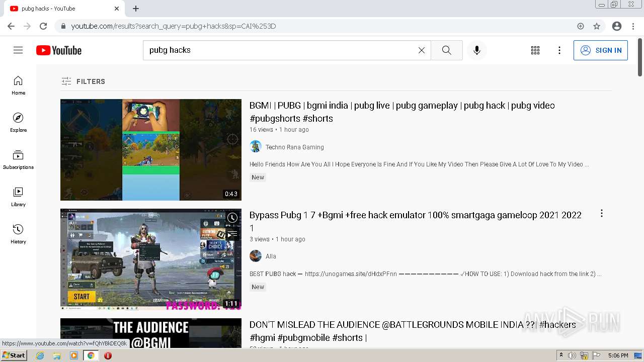Viewport: 644px width, 362px height.
Task: Click the magnifier search button
Action: point(447,50)
